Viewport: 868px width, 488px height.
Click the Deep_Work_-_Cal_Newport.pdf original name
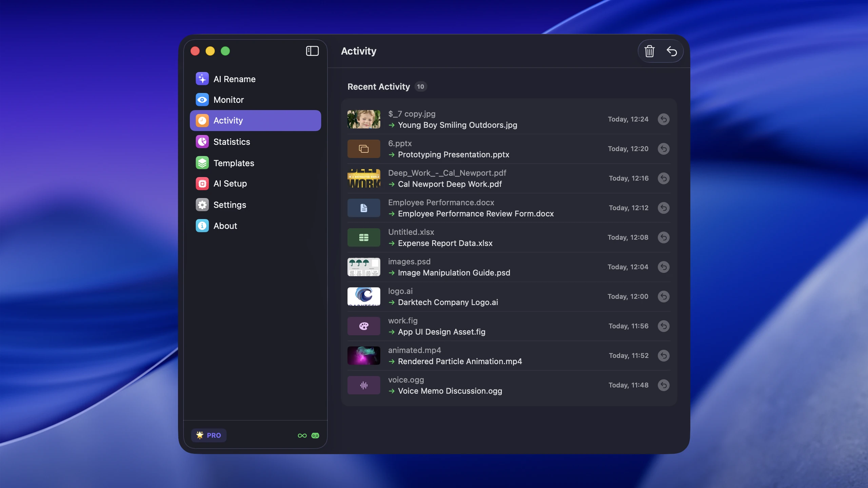click(447, 173)
